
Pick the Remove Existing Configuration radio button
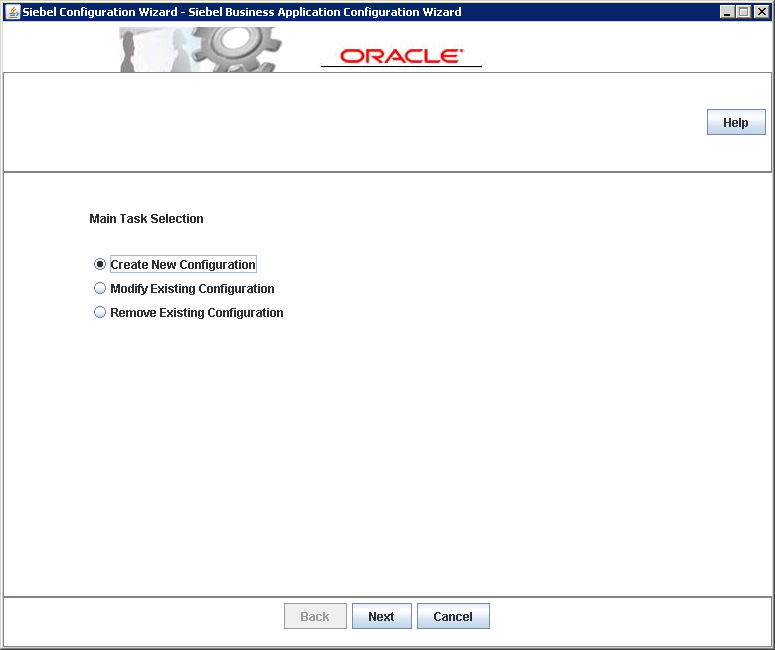100,313
